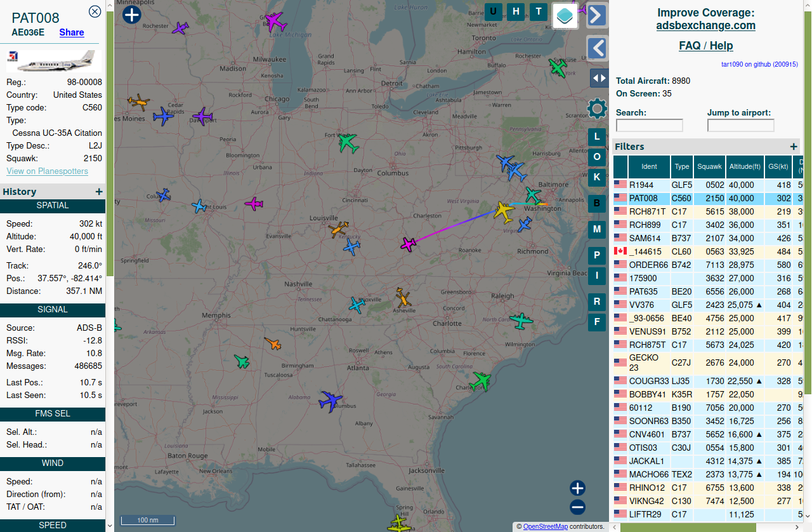Click the right arrow sidebar button

pos(597,15)
